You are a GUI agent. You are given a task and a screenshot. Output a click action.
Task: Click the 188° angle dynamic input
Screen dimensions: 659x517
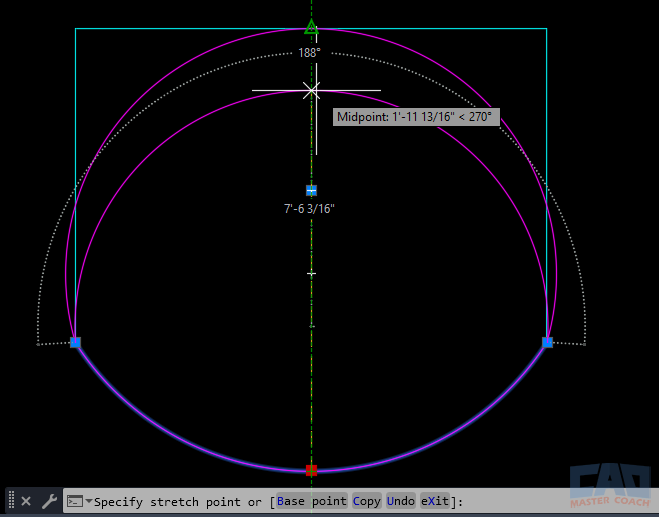(309, 53)
